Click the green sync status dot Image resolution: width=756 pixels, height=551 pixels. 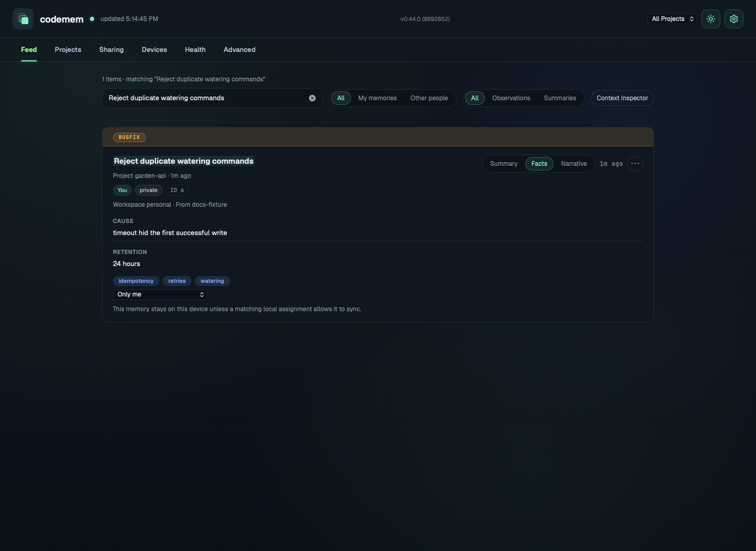pyautogui.click(x=92, y=19)
